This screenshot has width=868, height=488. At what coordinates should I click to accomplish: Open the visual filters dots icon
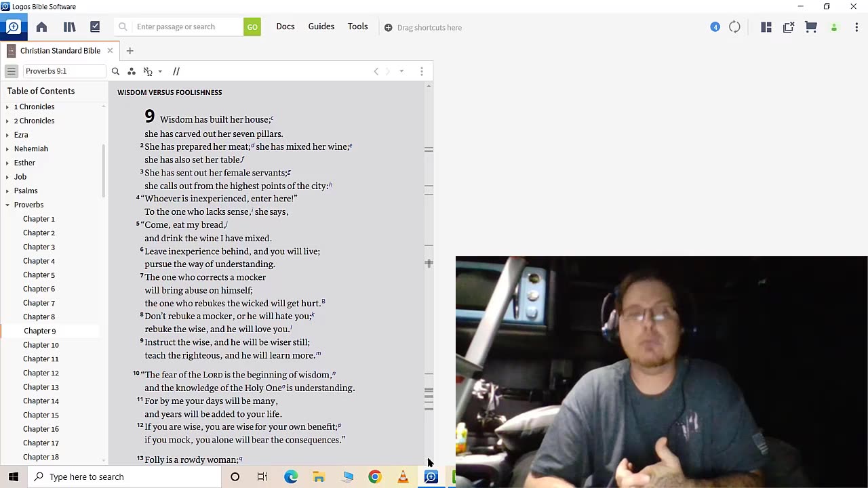coord(132,71)
